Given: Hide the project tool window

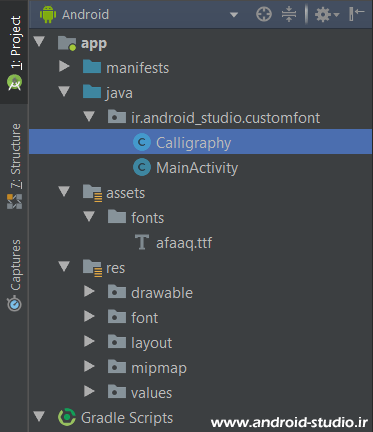Looking at the screenshot, I should pos(356,14).
